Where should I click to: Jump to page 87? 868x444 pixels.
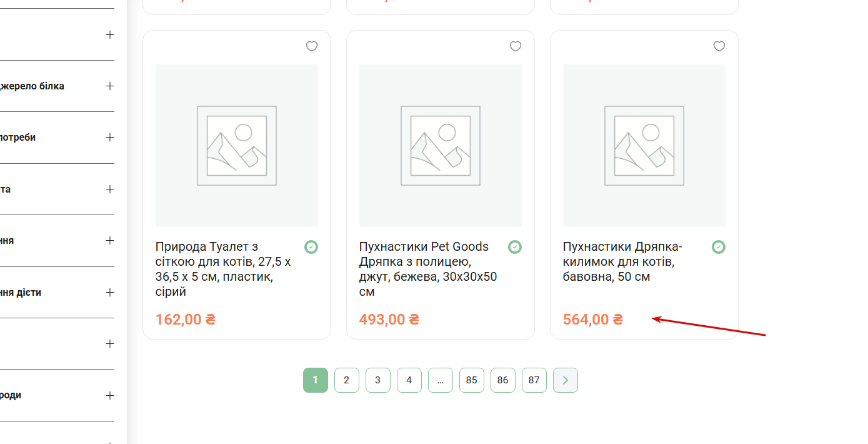534,380
